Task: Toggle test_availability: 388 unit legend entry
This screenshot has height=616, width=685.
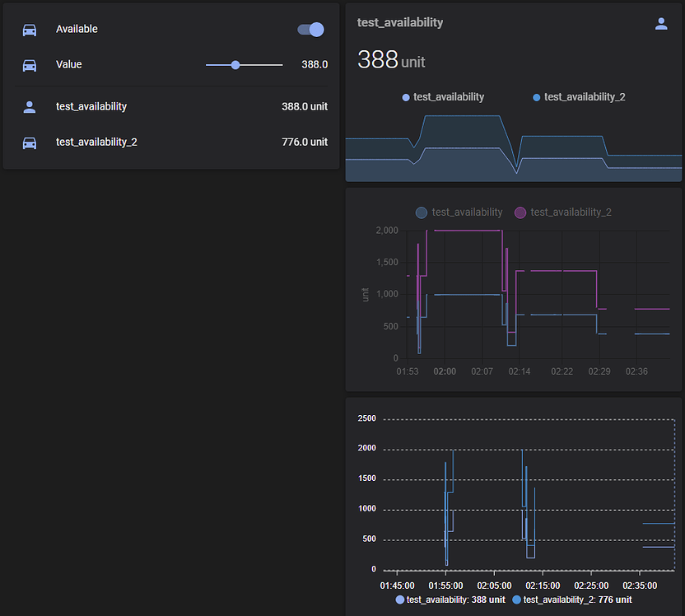Action: [x=450, y=600]
